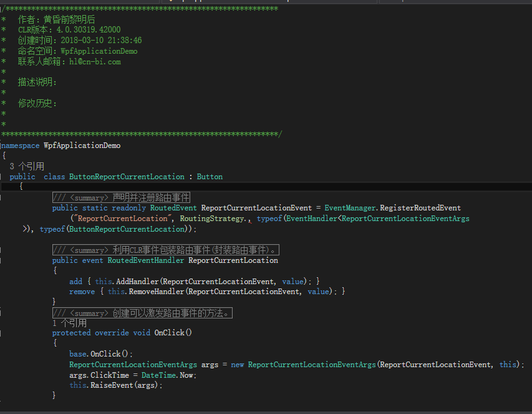This screenshot has width=532, height=414.
Task: Click the creation time '2018-03-10 21:38:46'
Action: click(101, 41)
